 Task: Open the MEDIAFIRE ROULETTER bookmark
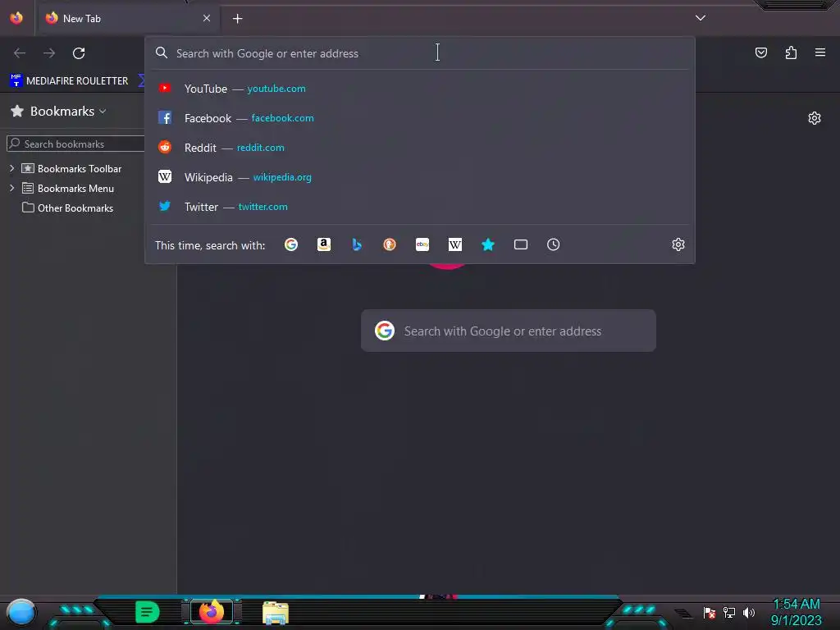tap(69, 81)
